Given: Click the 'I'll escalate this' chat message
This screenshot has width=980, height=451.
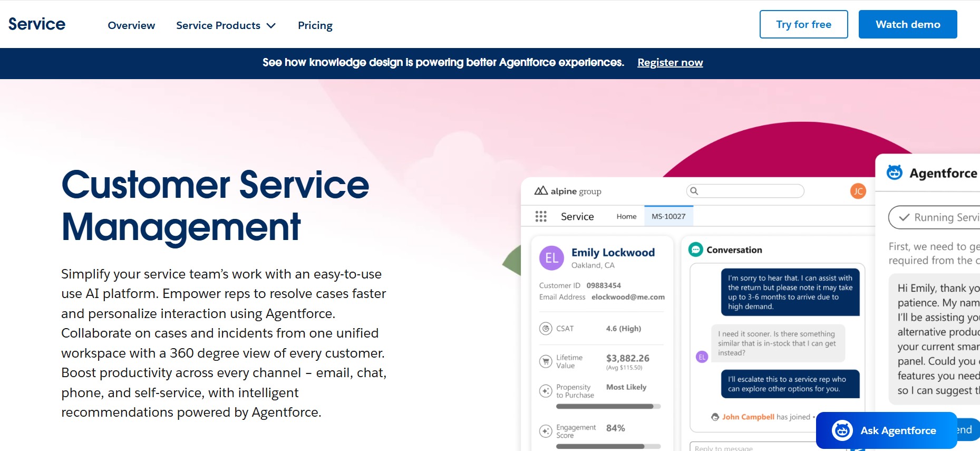Looking at the screenshot, I should point(790,384).
